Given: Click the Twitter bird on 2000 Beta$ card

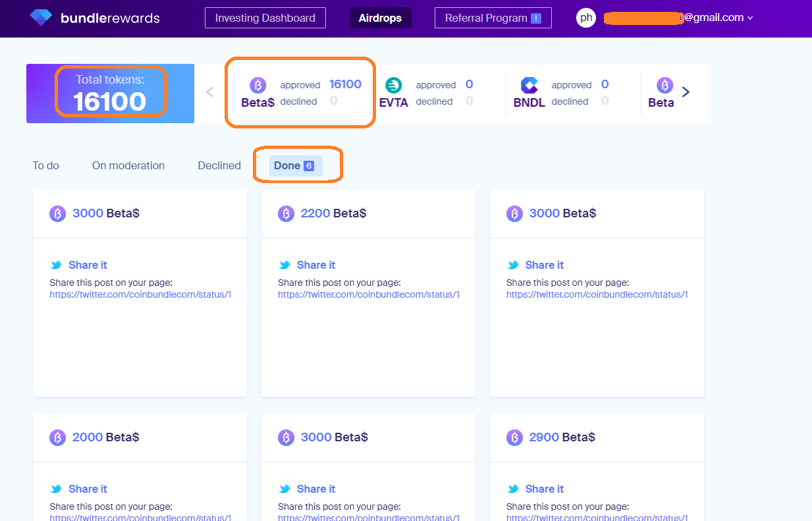Looking at the screenshot, I should pos(56,489).
